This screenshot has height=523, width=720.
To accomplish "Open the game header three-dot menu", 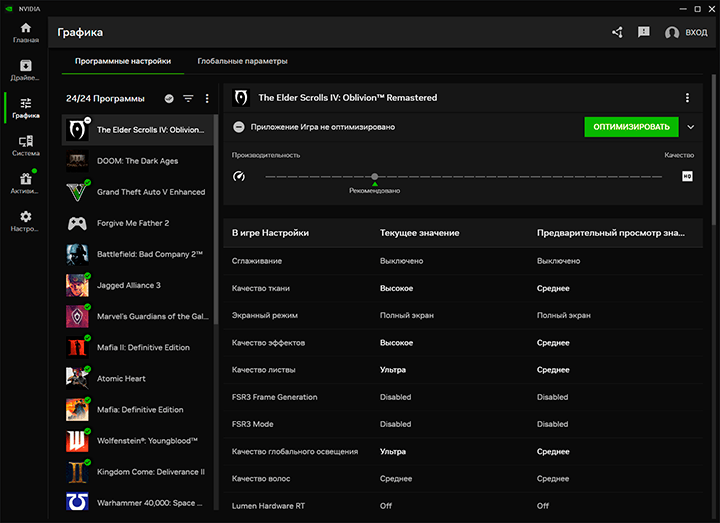I will point(687,98).
